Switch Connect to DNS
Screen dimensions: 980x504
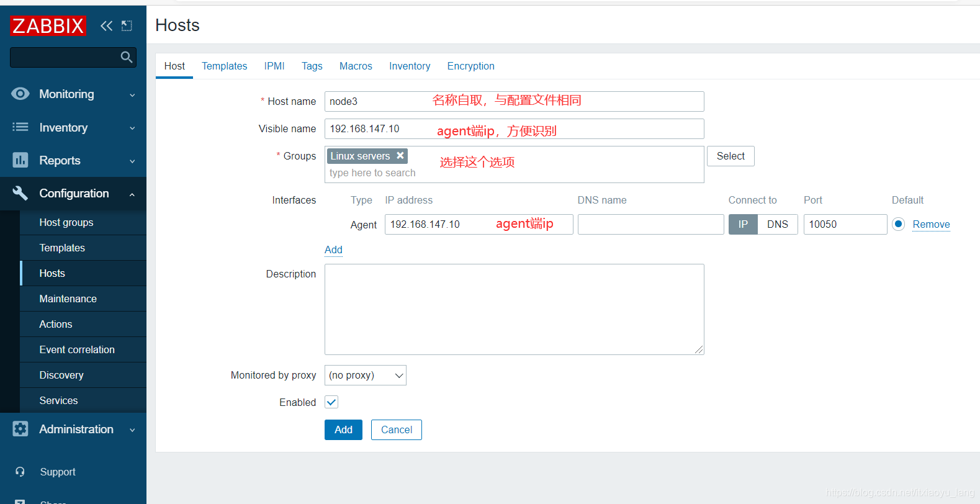tap(778, 224)
